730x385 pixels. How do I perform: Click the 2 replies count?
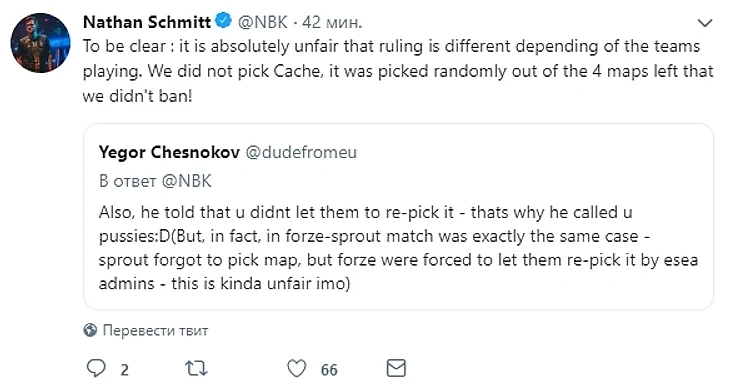tap(124, 370)
